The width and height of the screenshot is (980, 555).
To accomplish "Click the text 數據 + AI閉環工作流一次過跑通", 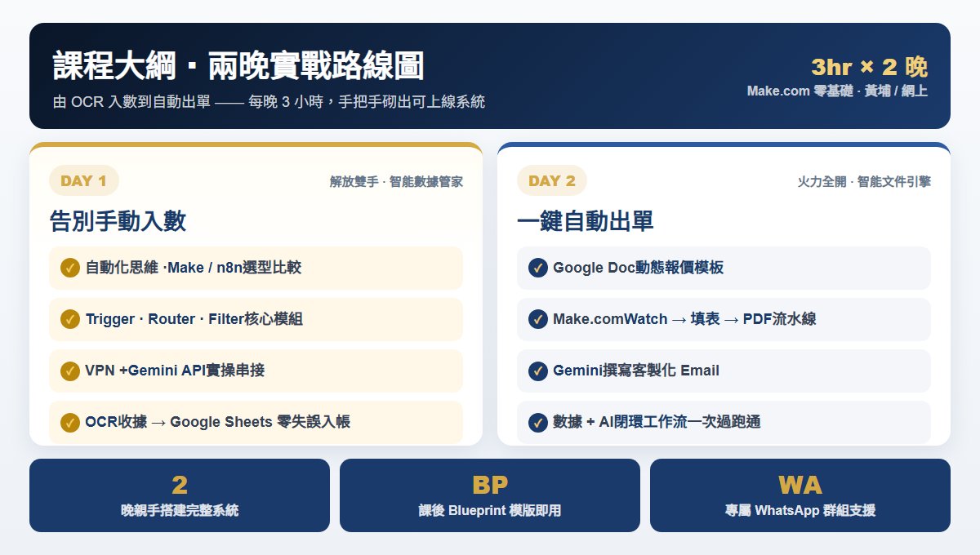I will 657,422.
